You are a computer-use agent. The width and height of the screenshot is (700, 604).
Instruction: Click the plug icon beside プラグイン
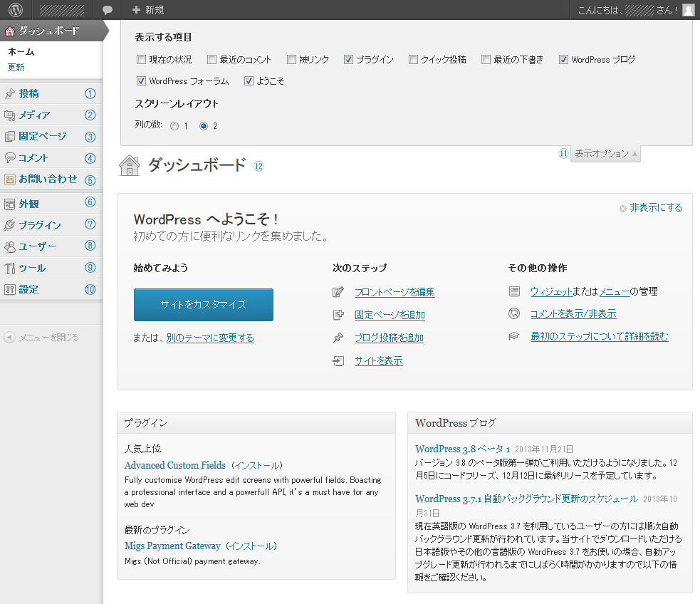[9, 225]
